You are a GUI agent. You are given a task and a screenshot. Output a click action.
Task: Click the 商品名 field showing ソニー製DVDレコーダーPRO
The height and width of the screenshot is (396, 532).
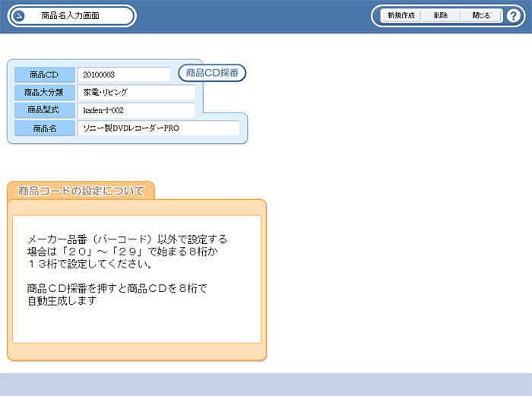click(157, 128)
